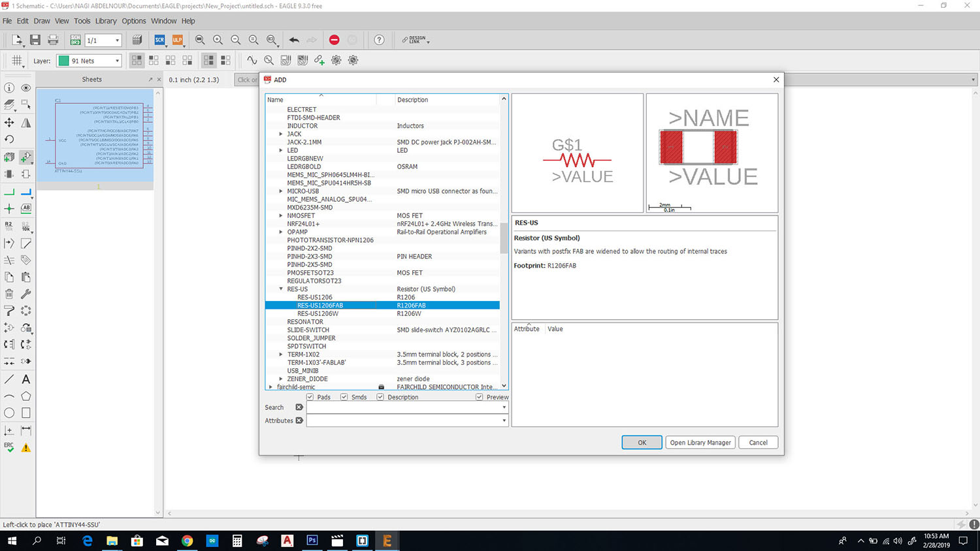Toggle the Description checkbox
Image resolution: width=980 pixels, height=551 pixels.
(380, 397)
